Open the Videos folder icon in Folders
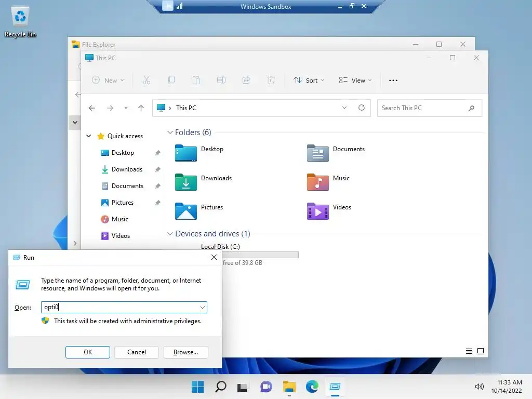Viewport: 532px width, 399px height. coord(317,211)
